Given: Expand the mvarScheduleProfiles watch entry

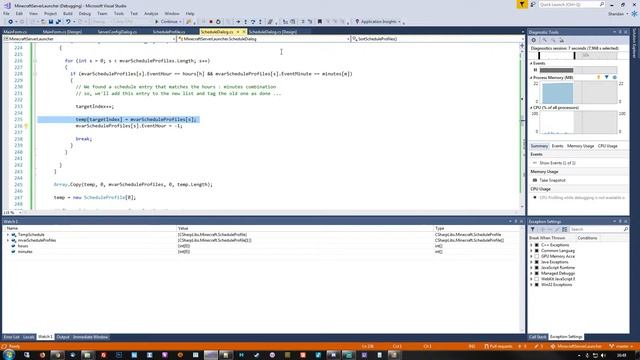Looking at the screenshot, I should pos(7,240).
